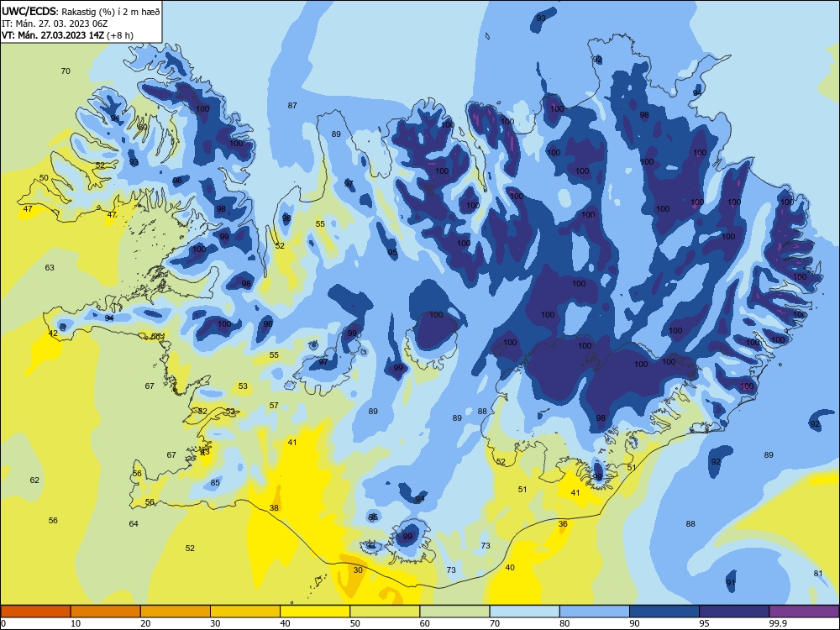840x630 pixels.
Task: Pick the 50–60 pale yellow legend swatch
Action: (x=386, y=612)
